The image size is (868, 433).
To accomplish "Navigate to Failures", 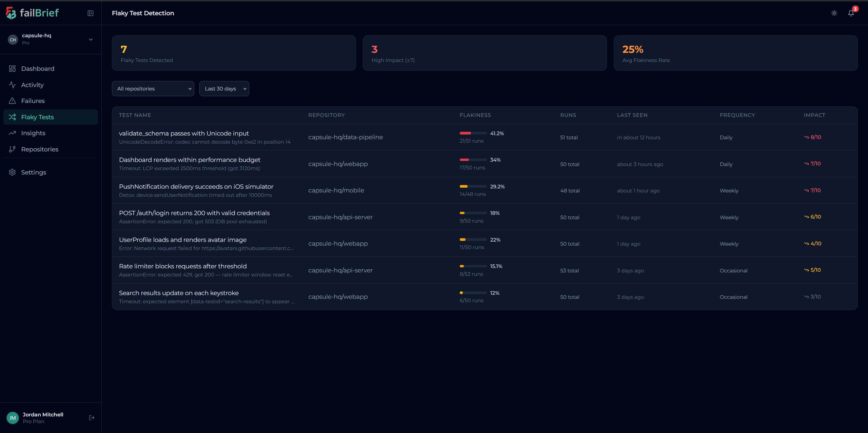I will tap(51, 101).
